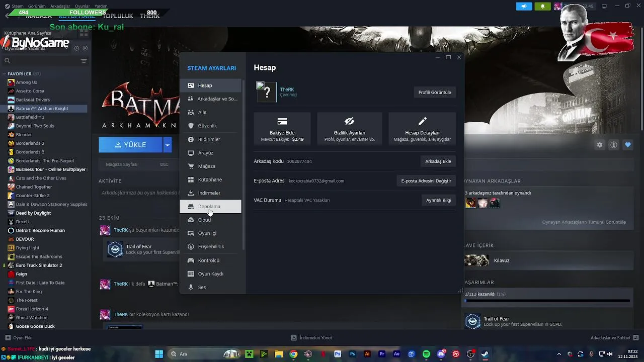This screenshot has width=644, height=362.
Task: Click Windows taskbar search box Ara
Action: (205, 354)
